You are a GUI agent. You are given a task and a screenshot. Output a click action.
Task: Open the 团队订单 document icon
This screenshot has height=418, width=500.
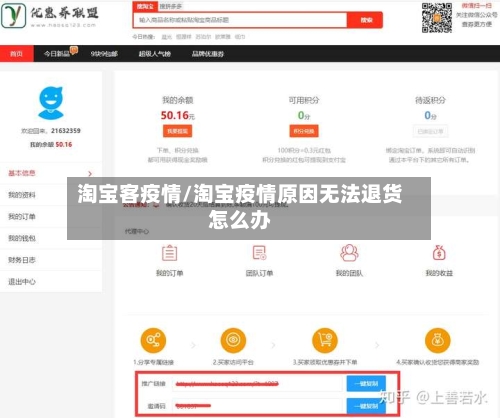coord(259,253)
